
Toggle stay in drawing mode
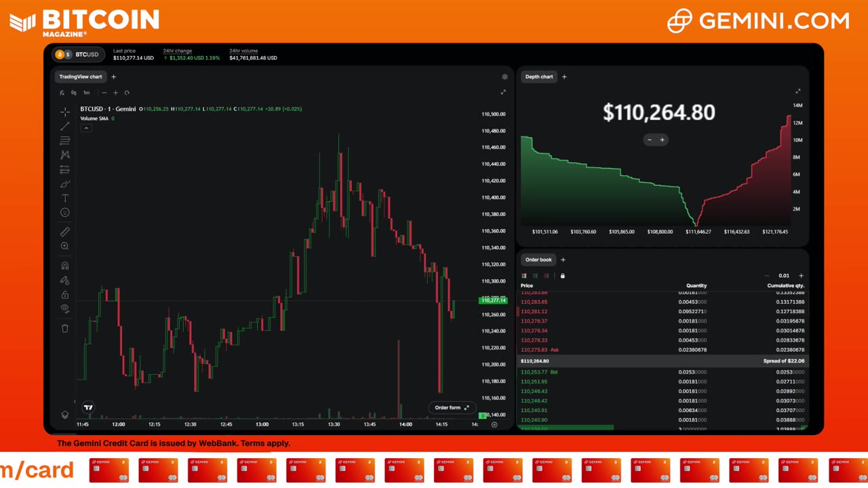[x=65, y=280]
